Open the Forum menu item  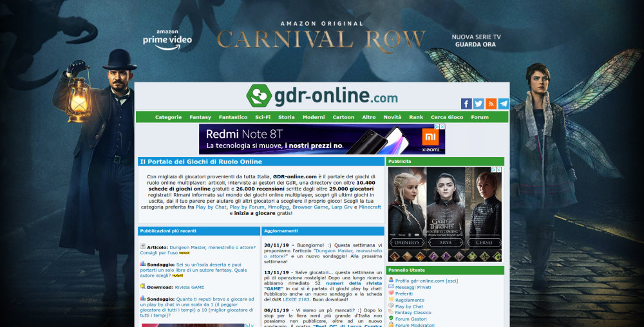(x=480, y=117)
